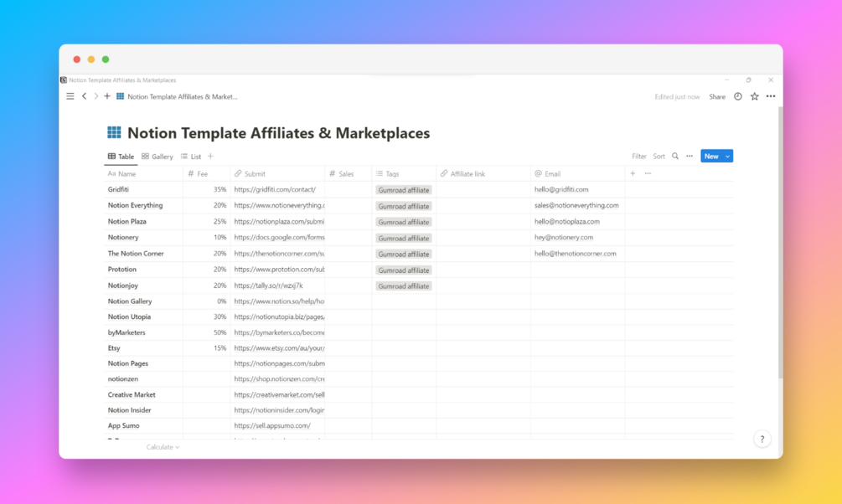Image resolution: width=842 pixels, height=504 pixels.
Task: Switch to the List view tab
Action: click(x=191, y=157)
